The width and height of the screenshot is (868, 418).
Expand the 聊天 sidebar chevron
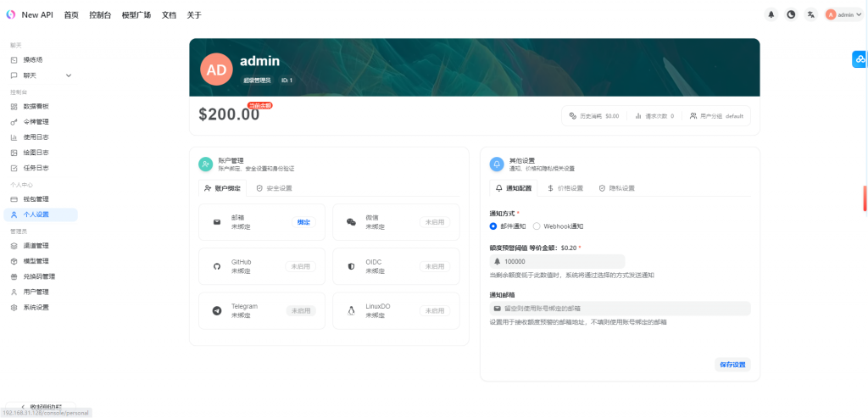(69, 75)
